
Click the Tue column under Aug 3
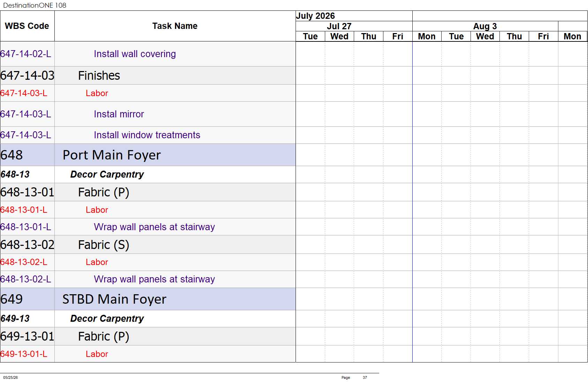pos(456,37)
